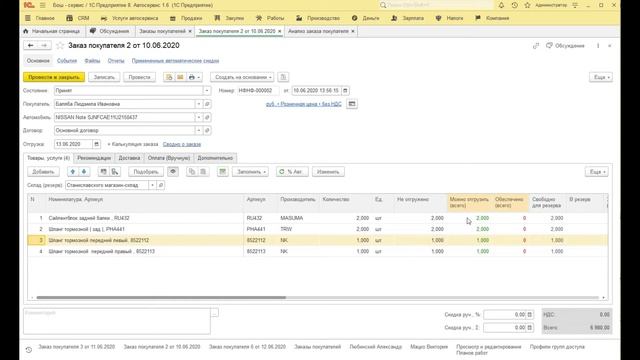Go forward with the right arrow button
Viewport: 640px width, 360px height.
[44, 46]
